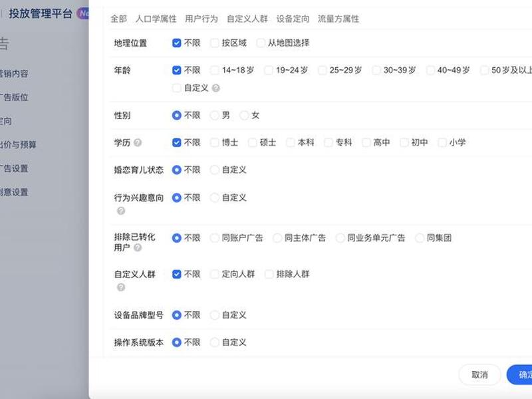Screen dimensions: 532x399
Task: Check 小学 education option
Action: click(x=442, y=142)
